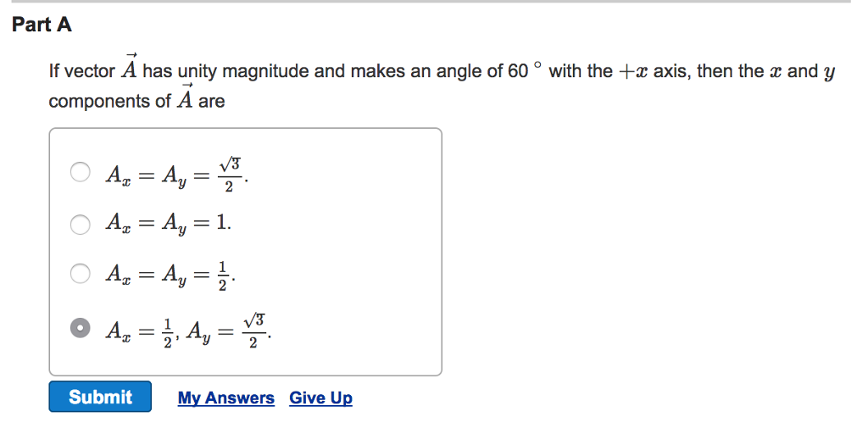Choose the Ax = Ay = 1 radio option
The width and height of the screenshot is (868, 428).
pos(81,224)
